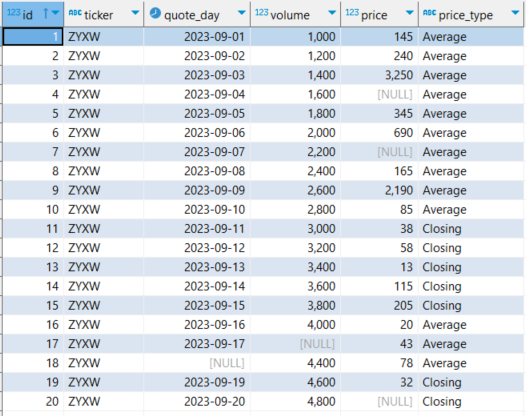Click the NULL price cell in row 7
The height and width of the screenshot is (416, 526).
[x=379, y=152]
